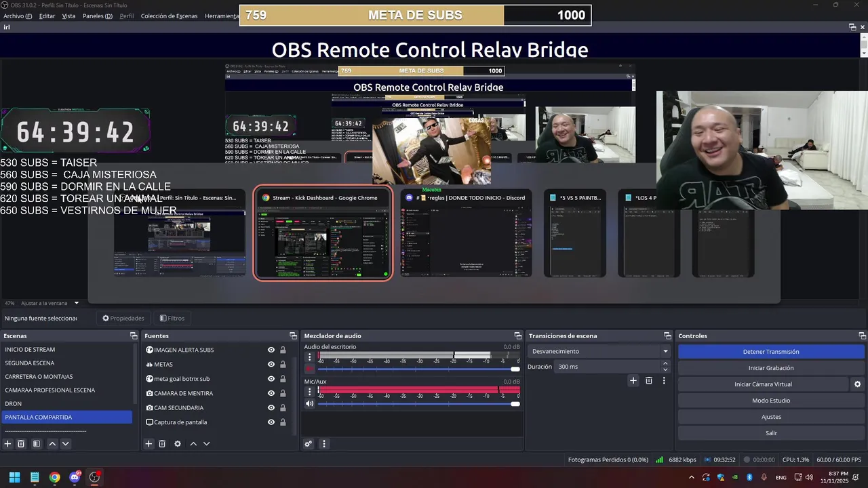
Task: Open virtual camera settings gear
Action: click(857, 384)
